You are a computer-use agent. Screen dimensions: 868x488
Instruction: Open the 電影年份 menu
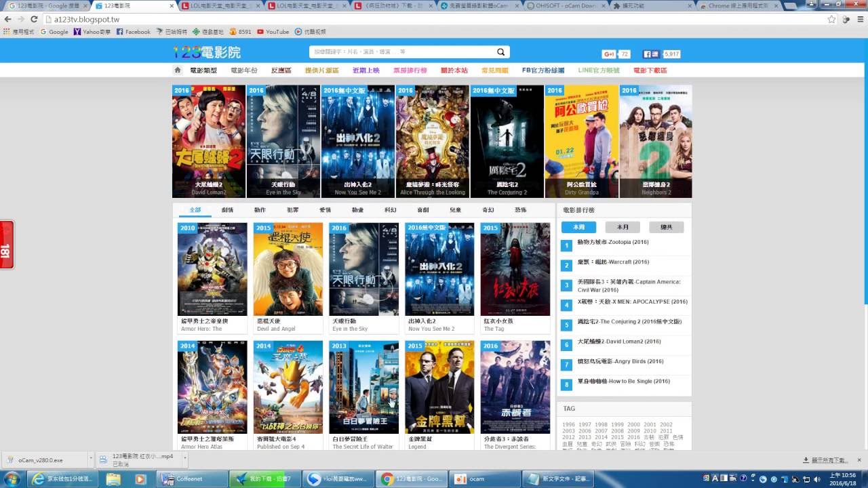(x=244, y=70)
